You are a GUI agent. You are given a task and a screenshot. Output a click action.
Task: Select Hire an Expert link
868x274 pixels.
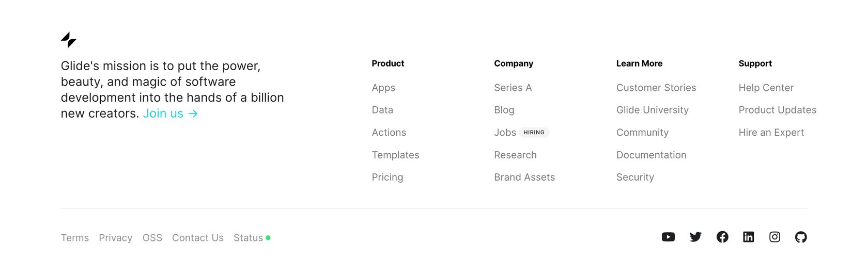tap(771, 133)
